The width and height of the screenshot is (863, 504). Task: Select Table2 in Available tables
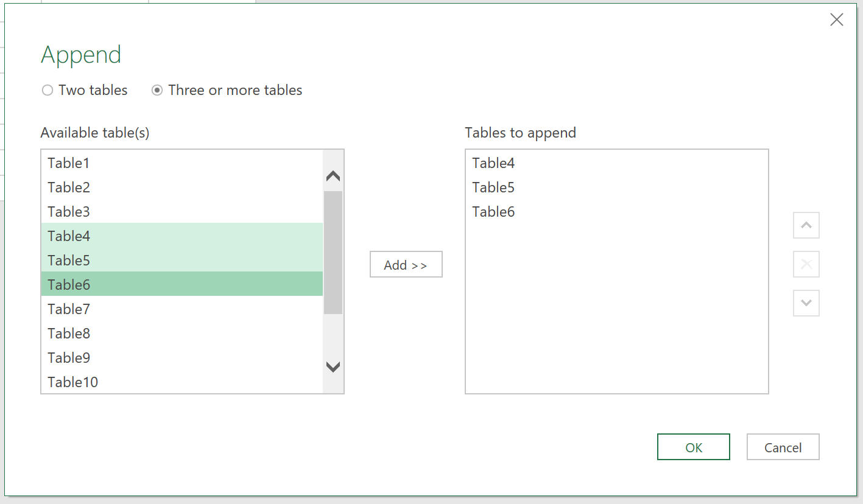coord(69,187)
